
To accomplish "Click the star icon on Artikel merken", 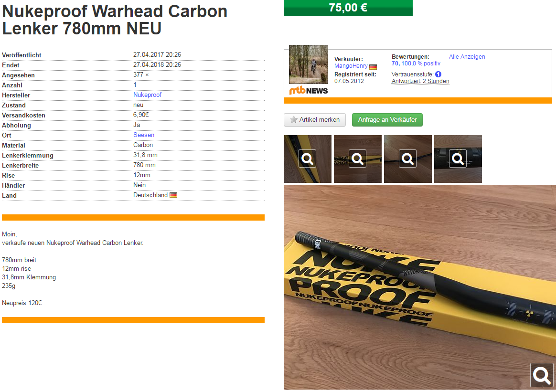I will click(294, 120).
